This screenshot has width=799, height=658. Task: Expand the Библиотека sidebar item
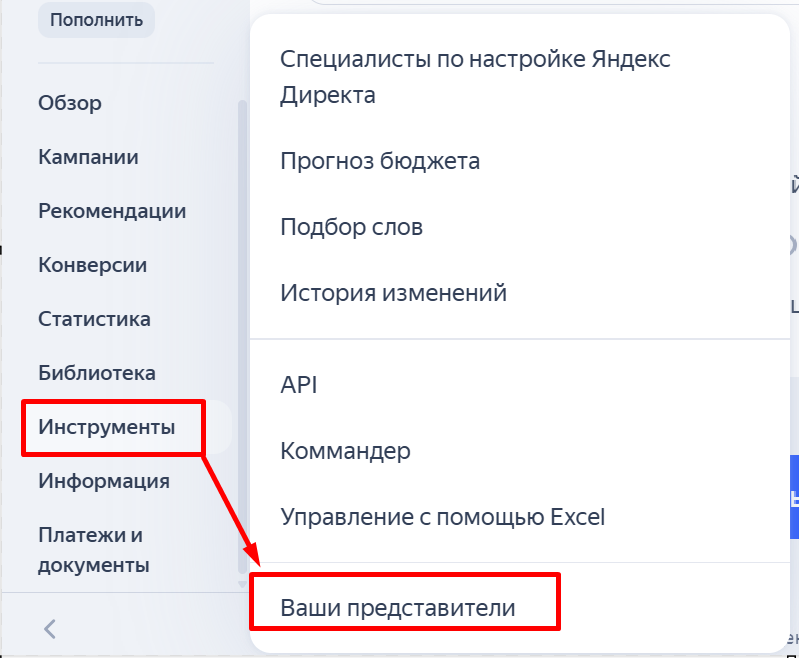point(97,373)
